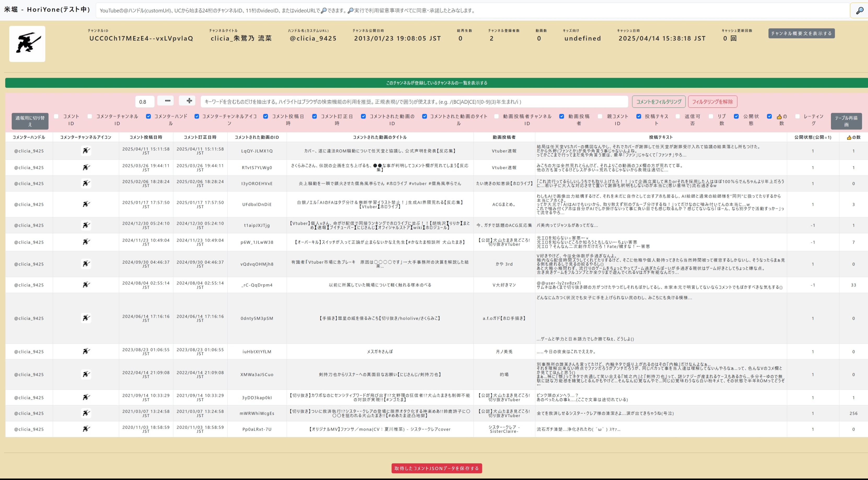Uncheck the コメンターチャンネルアイコン checkbox
The width and height of the screenshot is (868, 480).
(197, 116)
